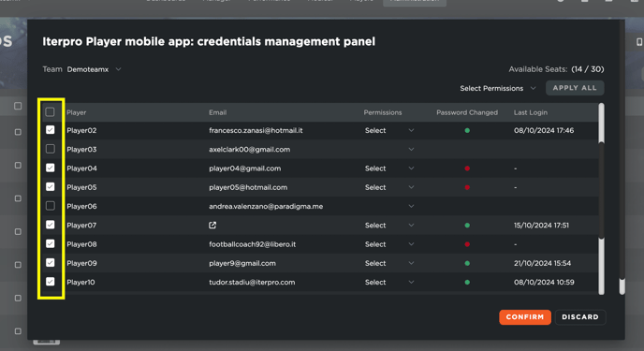The width and height of the screenshot is (644, 351).
Task: Click the email player9@gmail.com
Action: 242,263
